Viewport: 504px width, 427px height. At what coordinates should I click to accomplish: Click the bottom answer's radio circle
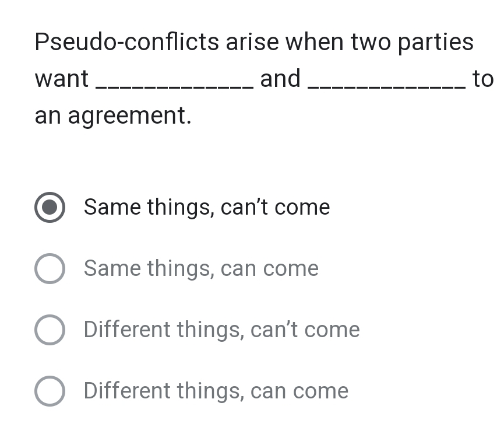[x=50, y=391]
